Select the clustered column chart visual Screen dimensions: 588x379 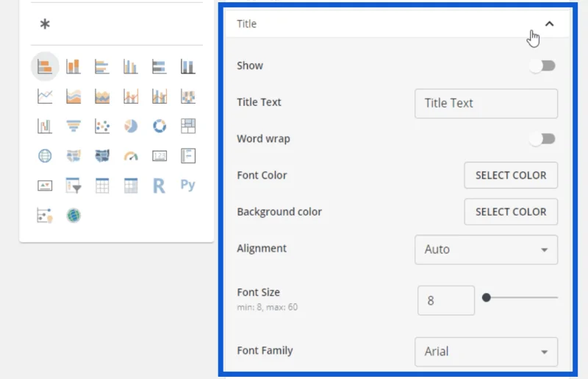coord(131,67)
